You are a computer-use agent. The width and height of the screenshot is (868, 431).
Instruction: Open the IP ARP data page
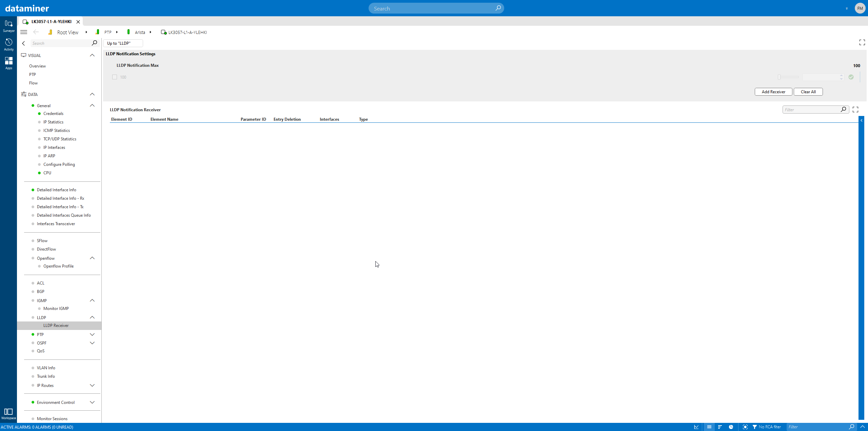click(49, 156)
